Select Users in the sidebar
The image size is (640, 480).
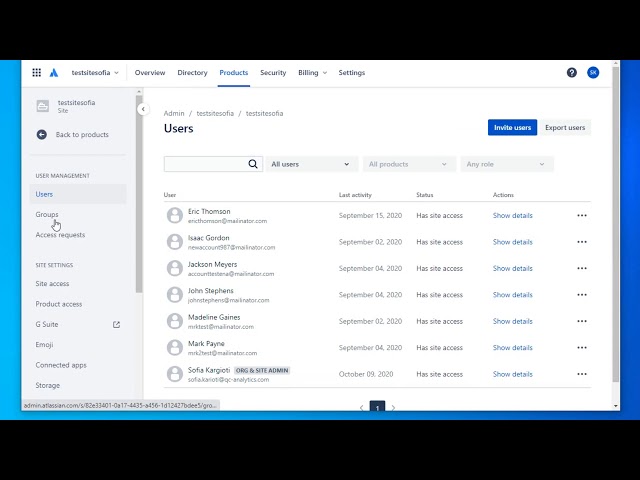click(78, 194)
